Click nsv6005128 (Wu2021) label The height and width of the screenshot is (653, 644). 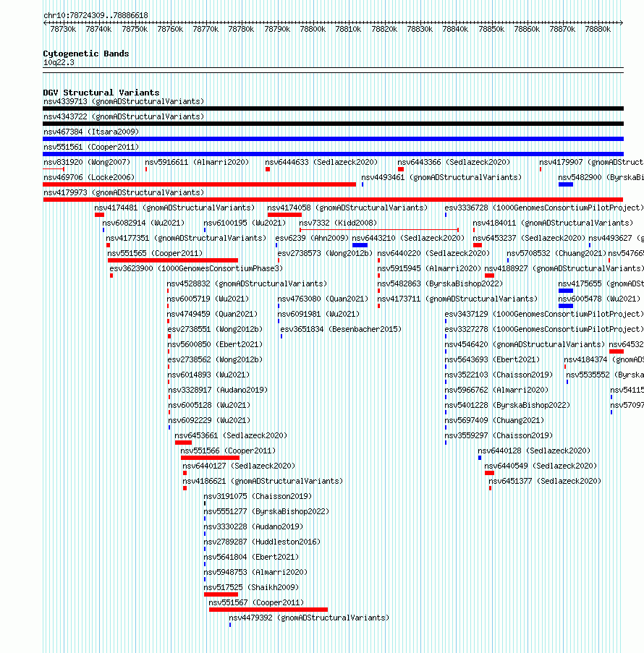[209, 406]
